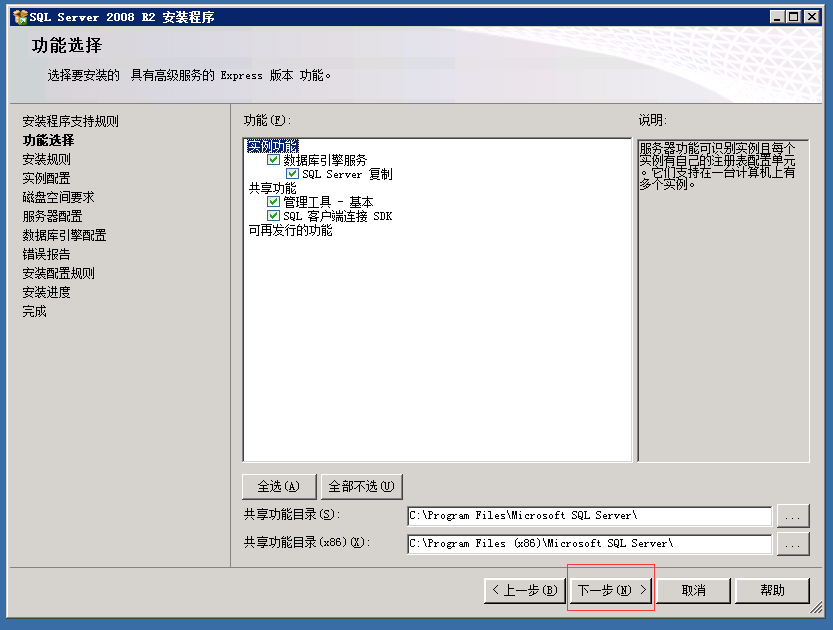Toggle SQL Server 复制 checkbox
833x630 pixels.
292,174
